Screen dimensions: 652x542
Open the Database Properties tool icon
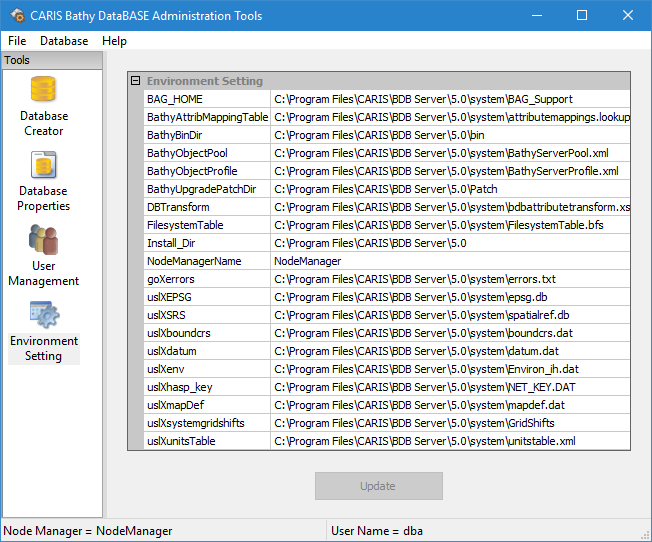[x=44, y=166]
